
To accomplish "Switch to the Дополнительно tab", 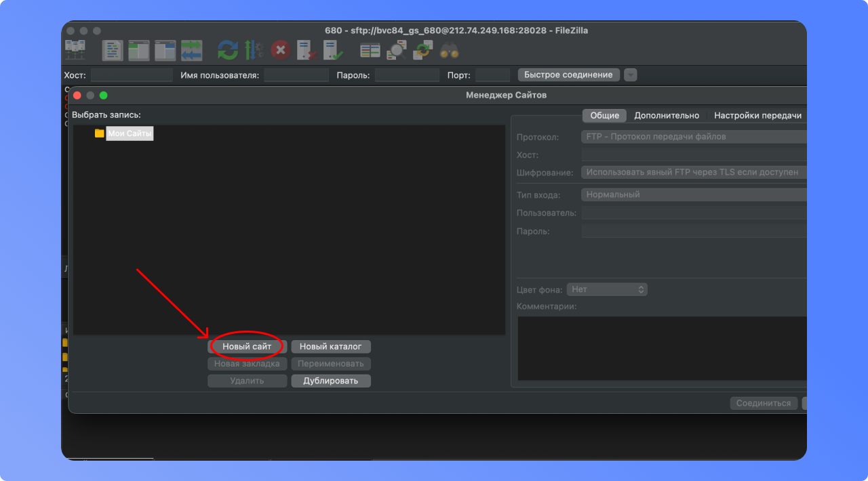I will pos(667,115).
